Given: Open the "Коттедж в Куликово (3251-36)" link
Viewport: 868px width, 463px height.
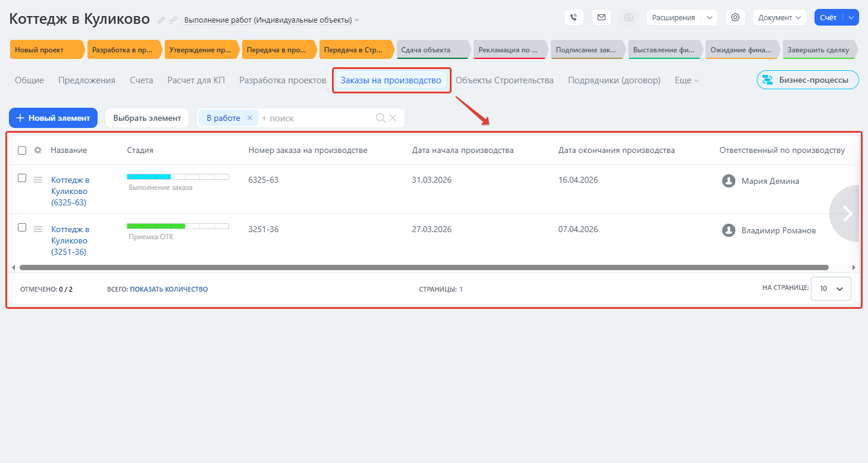Looking at the screenshot, I should [x=70, y=240].
